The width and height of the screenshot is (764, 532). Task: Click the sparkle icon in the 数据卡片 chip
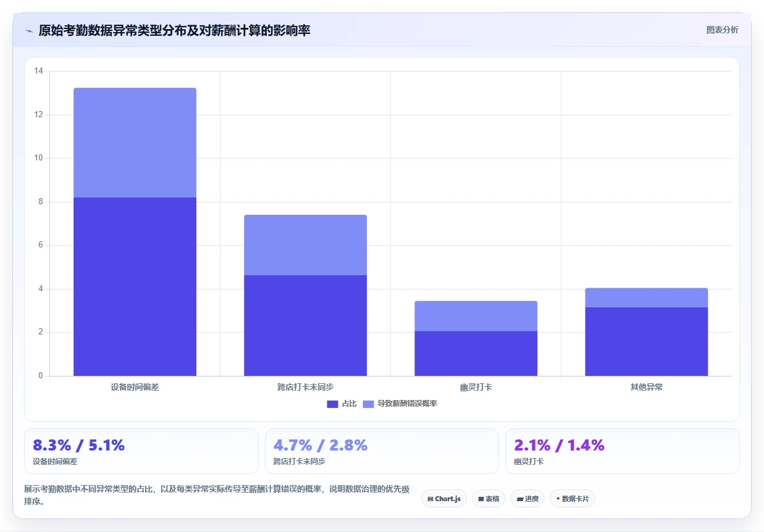click(x=558, y=499)
